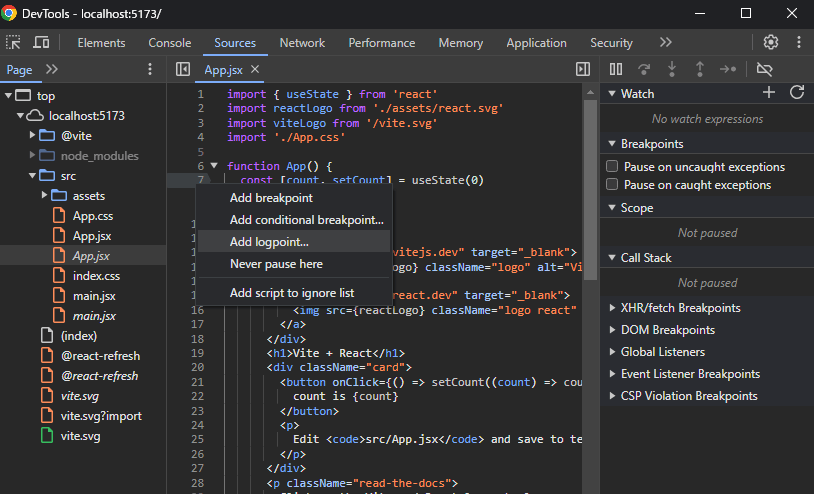Choose Add conditional breakpoint...
814x494 pixels.
click(294, 220)
